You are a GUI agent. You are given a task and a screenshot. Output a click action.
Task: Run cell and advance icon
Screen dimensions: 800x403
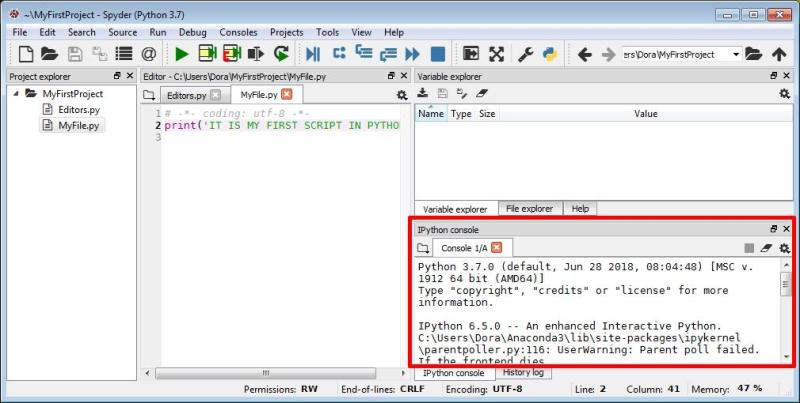pos(232,54)
